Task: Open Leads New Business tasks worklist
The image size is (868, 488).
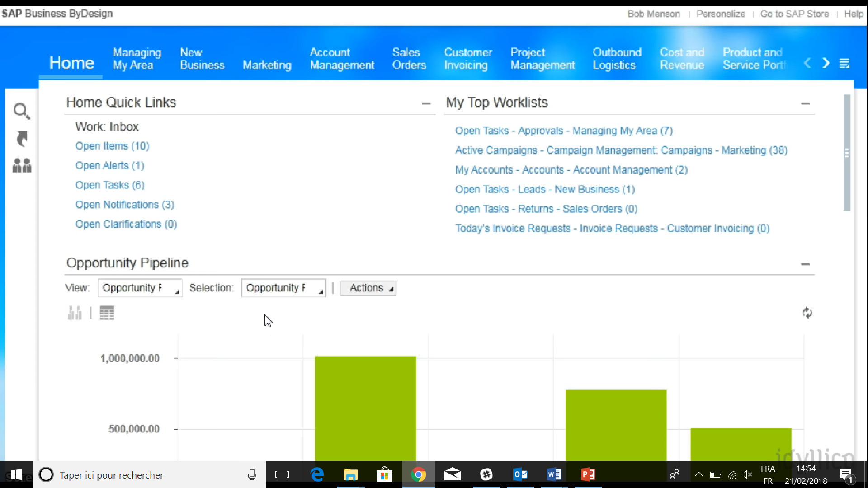Action: click(x=545, y=189)
